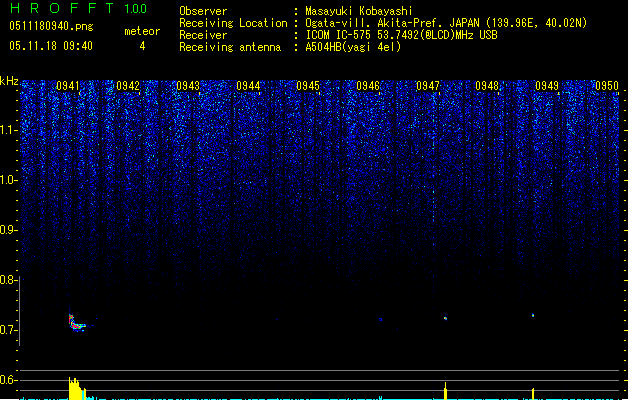
Task: Click the yellow intensity spike after 0947
Action: pyautogui.click(x=445, y=391)
